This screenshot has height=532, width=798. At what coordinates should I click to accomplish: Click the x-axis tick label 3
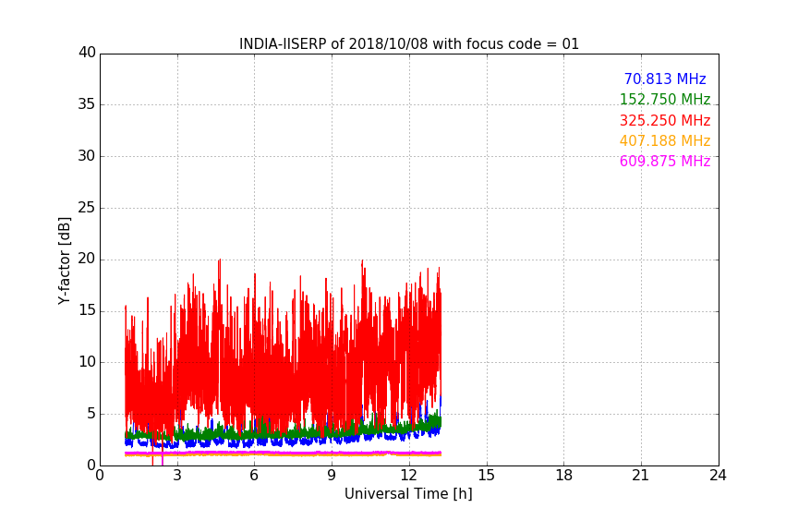click(177, 476)
